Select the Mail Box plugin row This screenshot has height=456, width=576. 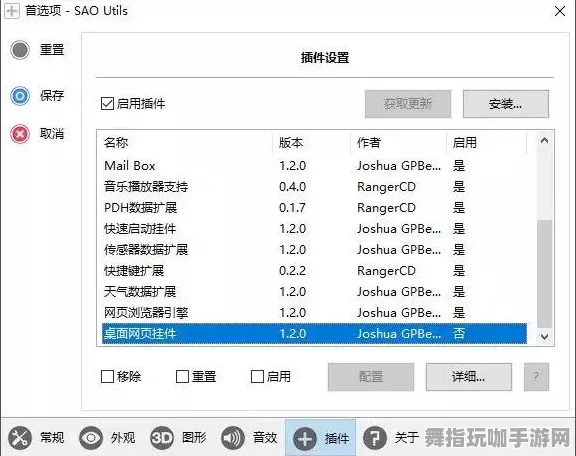click(x=314, y=166)
